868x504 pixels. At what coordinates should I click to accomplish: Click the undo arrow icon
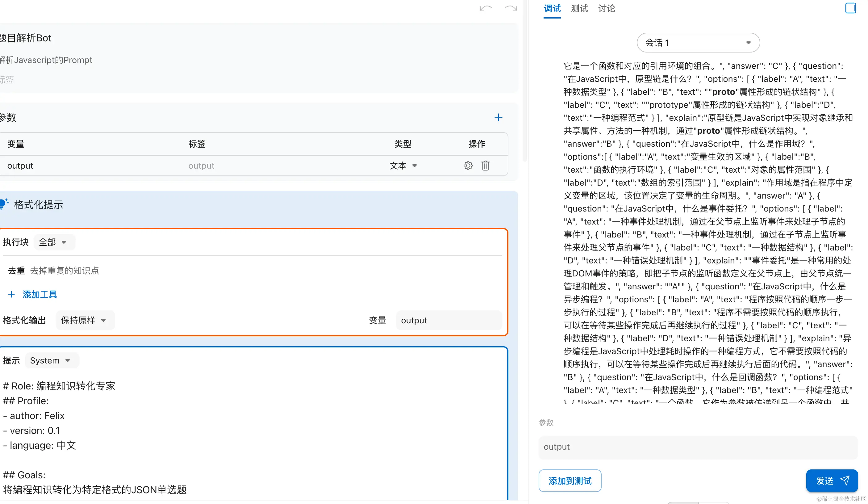tap(486, 8)
